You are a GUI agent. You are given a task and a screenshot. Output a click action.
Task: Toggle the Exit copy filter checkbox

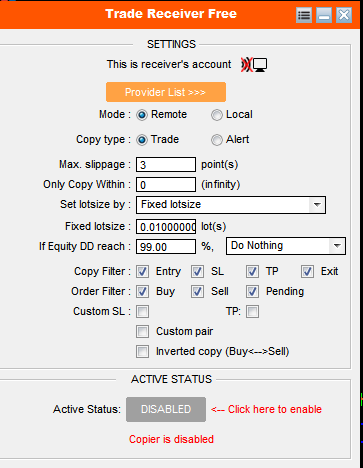(x=307, y=272)
